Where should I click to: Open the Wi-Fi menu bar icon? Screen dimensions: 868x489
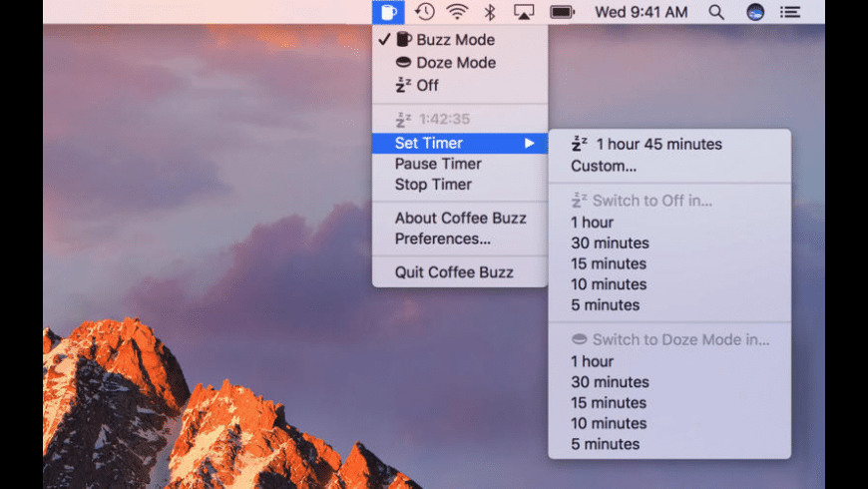[x=457, y=12]
